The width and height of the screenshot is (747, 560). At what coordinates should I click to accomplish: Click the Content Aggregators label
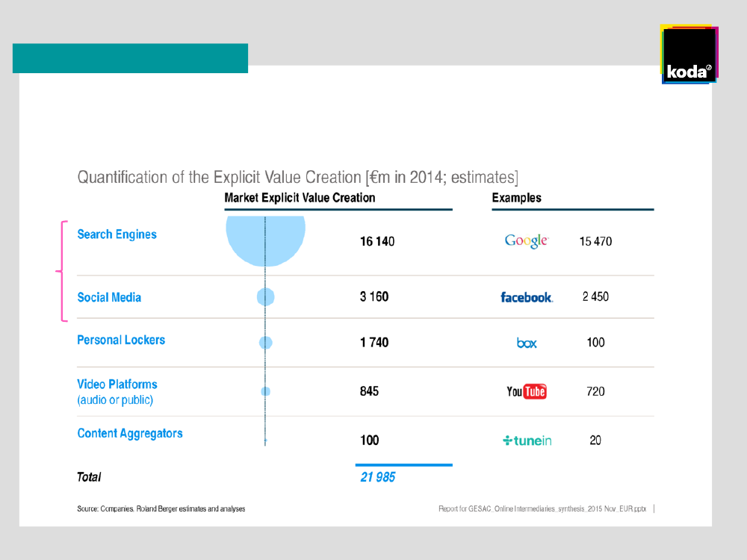[130, 433]
